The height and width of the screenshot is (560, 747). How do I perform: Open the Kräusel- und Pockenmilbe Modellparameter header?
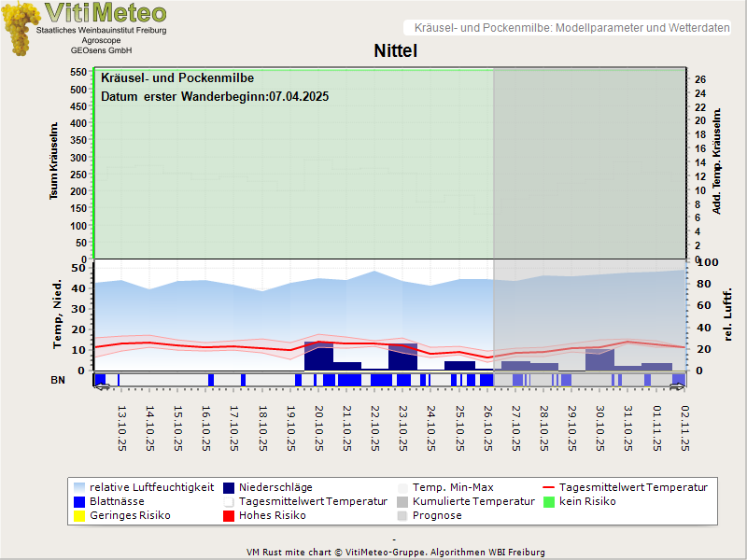567,28
